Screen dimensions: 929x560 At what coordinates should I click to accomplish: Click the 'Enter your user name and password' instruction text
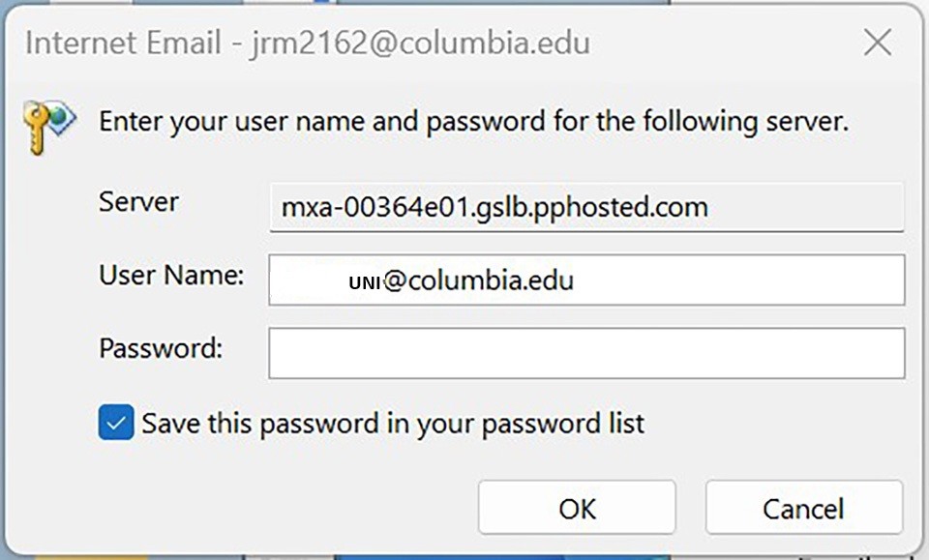click(473, 122)
